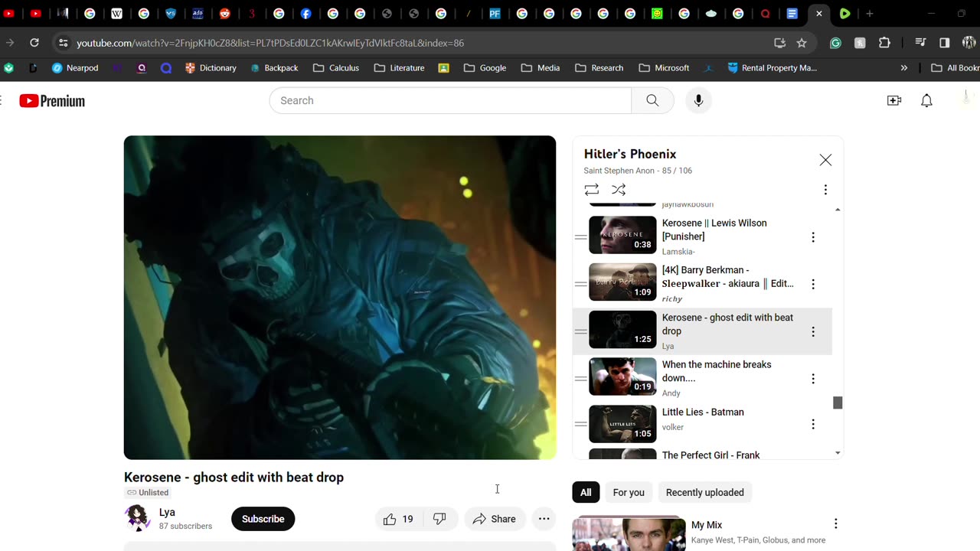Click in the YouTube Search field
The image size is (980, 551).
(450, 100)
